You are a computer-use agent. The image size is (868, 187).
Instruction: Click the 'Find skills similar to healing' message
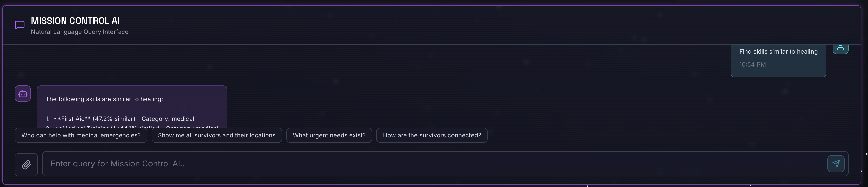point(778,51)
